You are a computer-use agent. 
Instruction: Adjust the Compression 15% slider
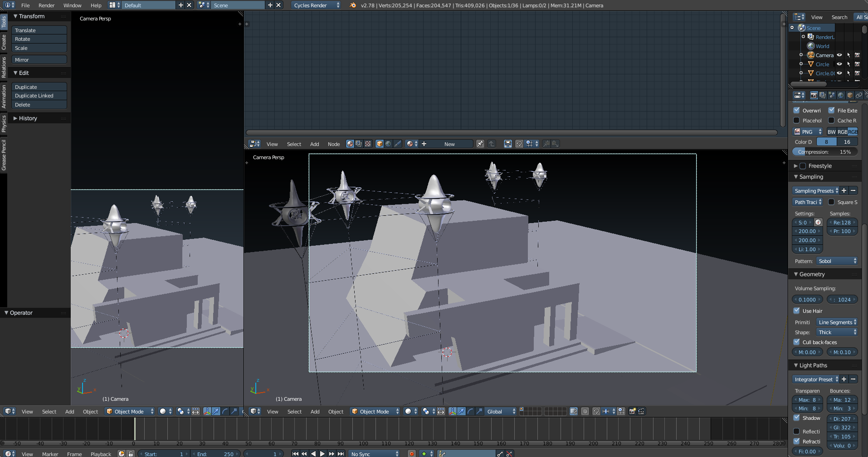click(x=824, y=152)
